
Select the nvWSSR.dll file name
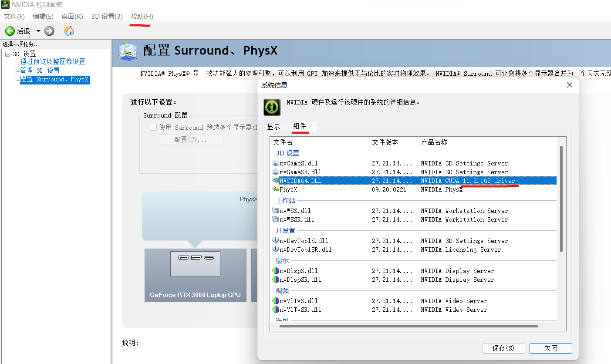(x=297, y=219)
